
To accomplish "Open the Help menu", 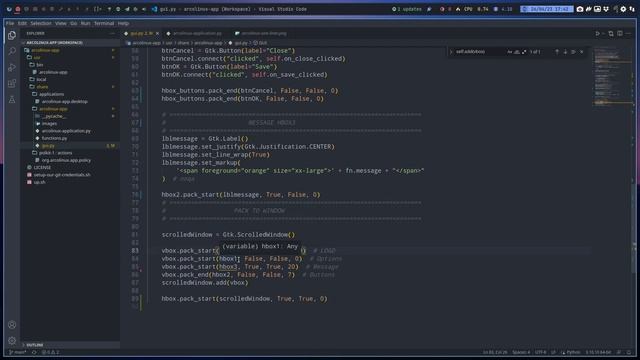I will coord(123,23).
